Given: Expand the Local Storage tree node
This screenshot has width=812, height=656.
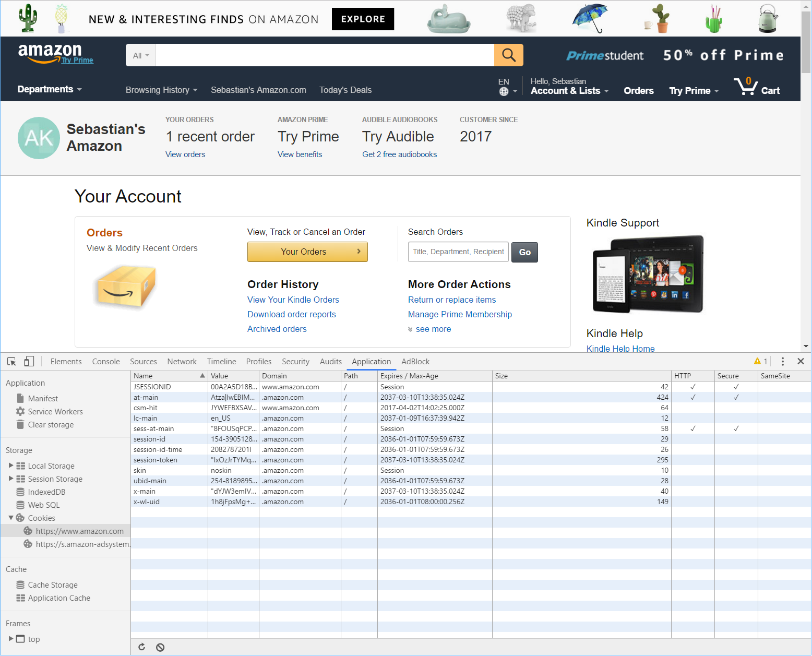Looking at the screenshot, I should tap(11, 466).
